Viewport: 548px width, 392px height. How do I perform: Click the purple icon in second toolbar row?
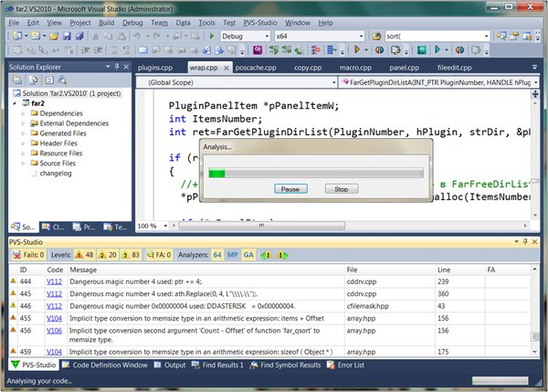click(258, 50)
